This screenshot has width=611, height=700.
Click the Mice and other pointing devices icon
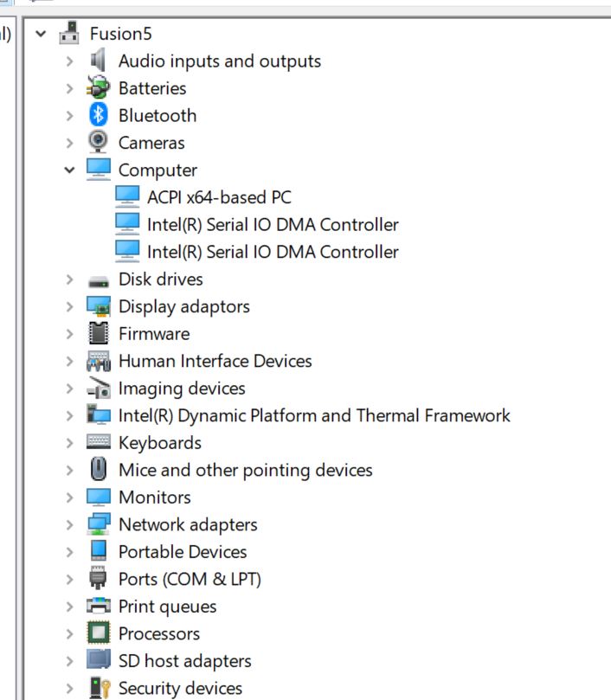[x=100, y=470]
